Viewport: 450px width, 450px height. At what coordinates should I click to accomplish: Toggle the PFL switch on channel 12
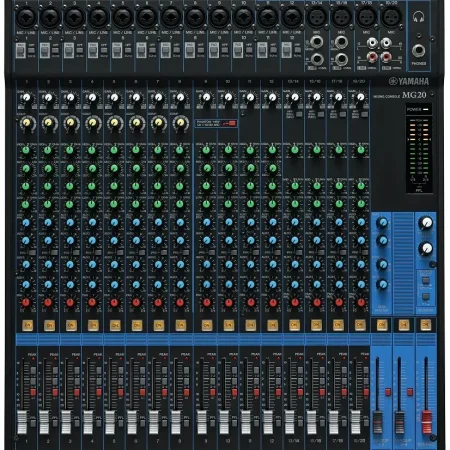(x=278, y=423)
